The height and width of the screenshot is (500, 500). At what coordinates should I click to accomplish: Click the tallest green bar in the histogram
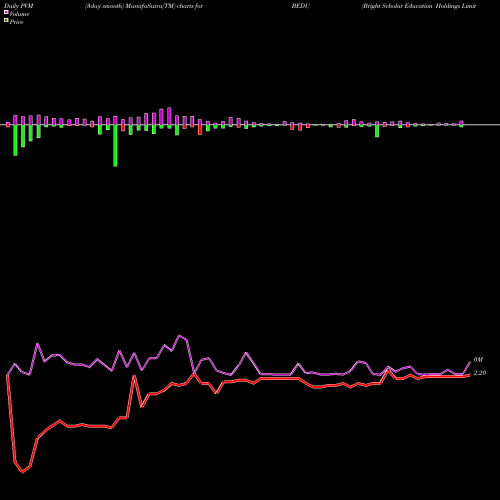click(x=115, y=145)
